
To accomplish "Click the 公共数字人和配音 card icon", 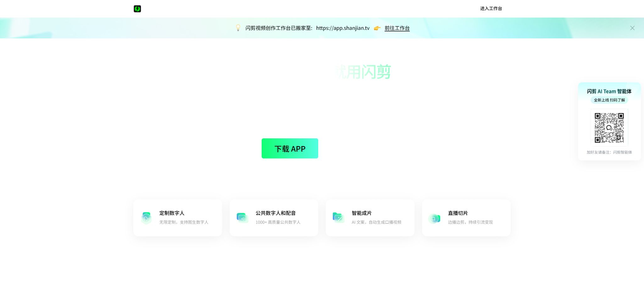I will (242, 218).
